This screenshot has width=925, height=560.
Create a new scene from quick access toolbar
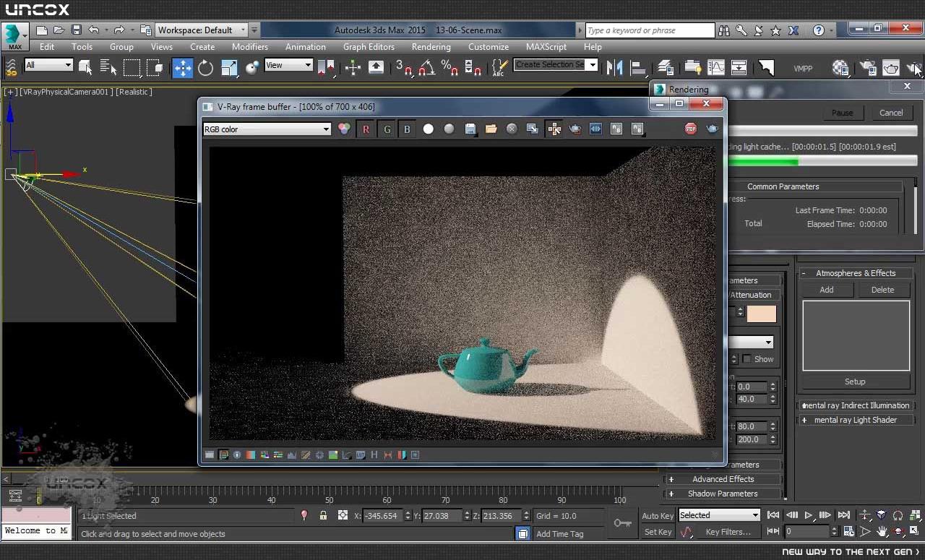click(x=42, y=30)
